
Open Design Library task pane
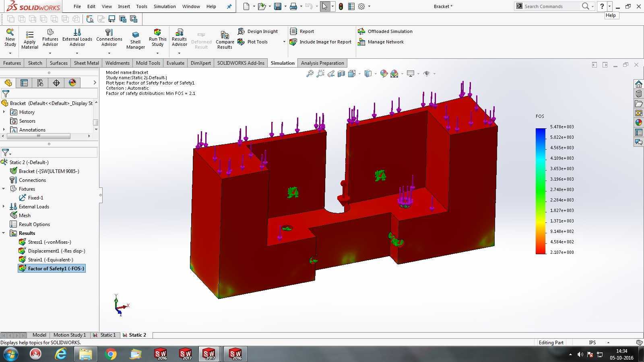(639, 94)
